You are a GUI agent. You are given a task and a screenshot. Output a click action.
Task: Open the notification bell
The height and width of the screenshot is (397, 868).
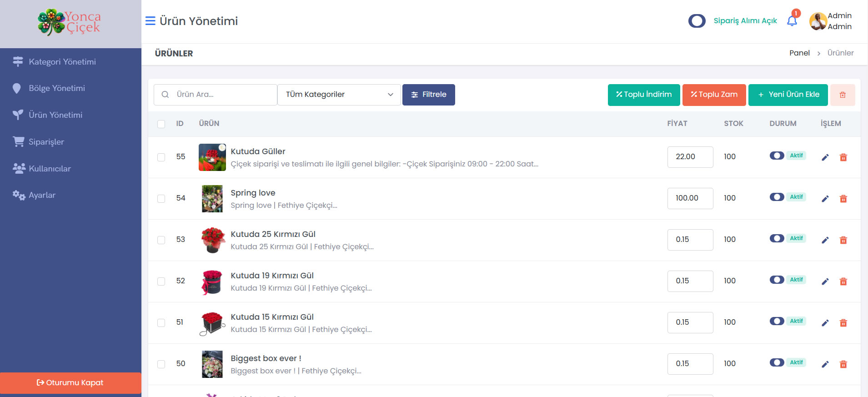(x=792, y=21)
